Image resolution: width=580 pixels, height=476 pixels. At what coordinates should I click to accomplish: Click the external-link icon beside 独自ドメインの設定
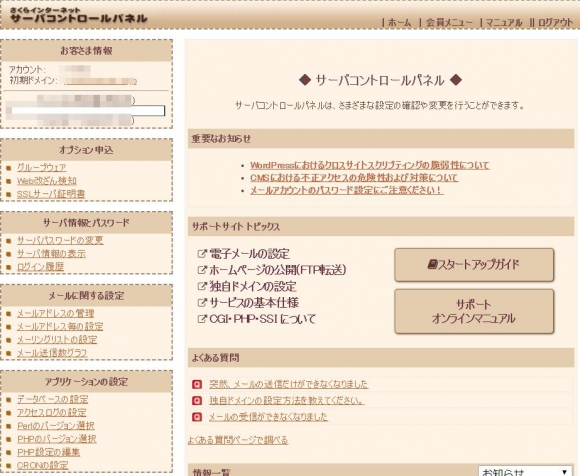point(202,286)
